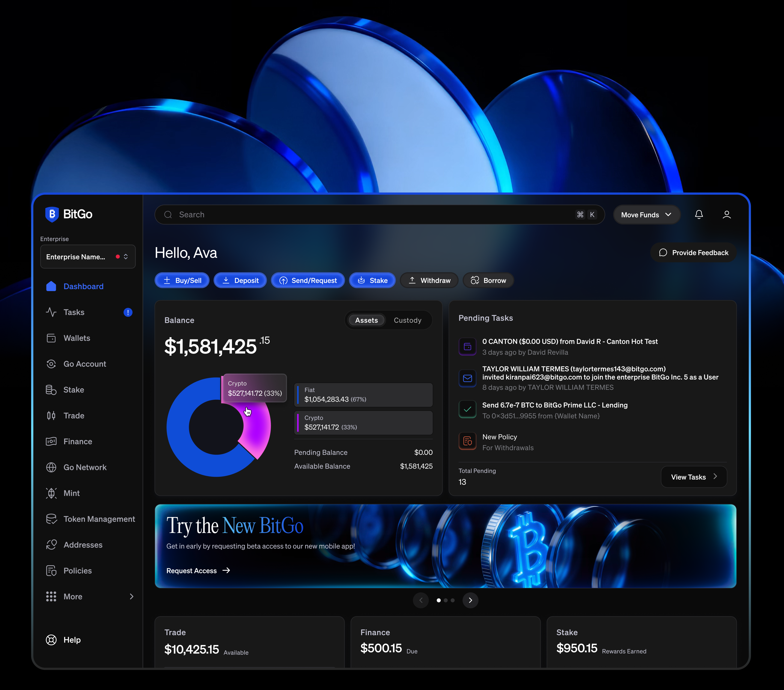Go to previous promo banner slide

421,600
